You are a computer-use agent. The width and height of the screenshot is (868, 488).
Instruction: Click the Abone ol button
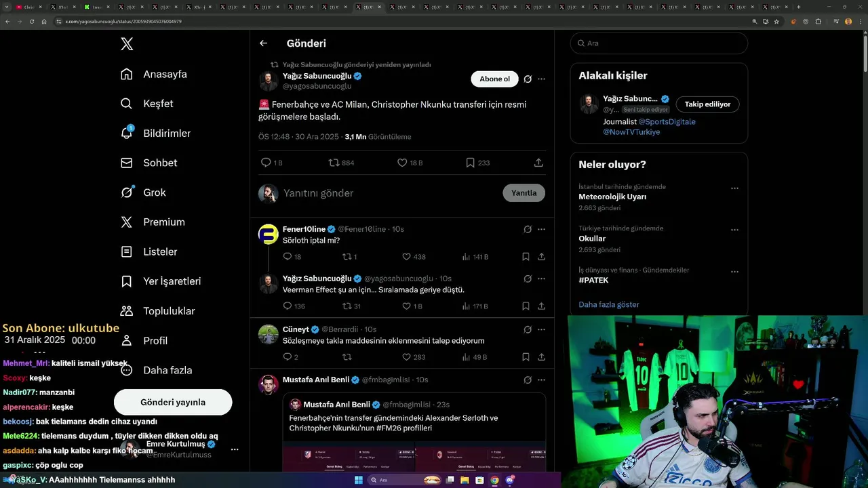pos(494,79)
